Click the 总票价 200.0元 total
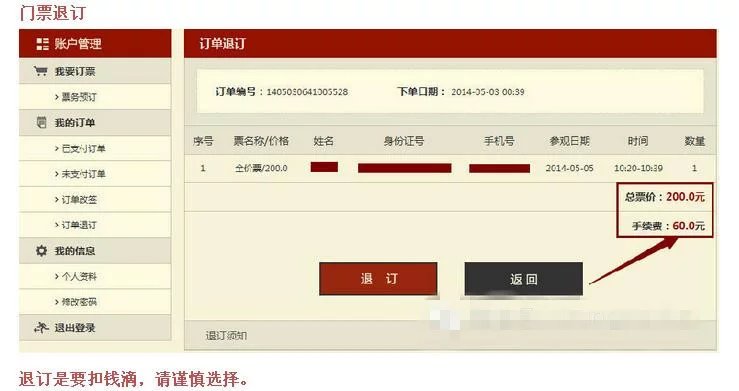This screenshot has height=391, width=739. coord(665,197)
